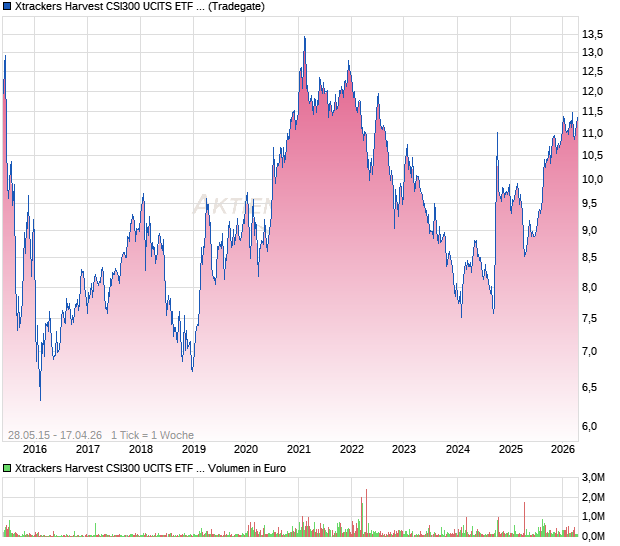This screenshot has height=546, width=620.
Task: Click the blue price-series legend square
Action: point(7,6)
